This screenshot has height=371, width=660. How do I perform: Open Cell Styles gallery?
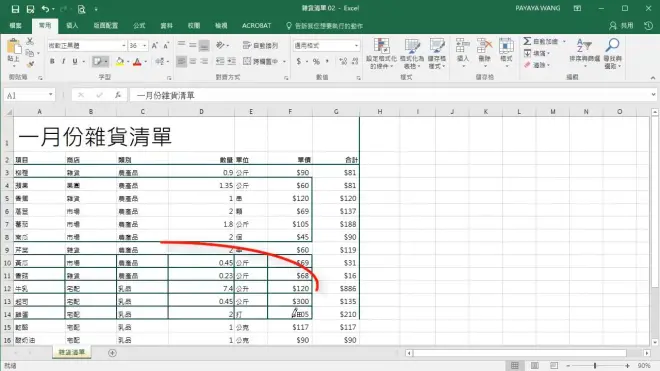(x=436, y=53)
